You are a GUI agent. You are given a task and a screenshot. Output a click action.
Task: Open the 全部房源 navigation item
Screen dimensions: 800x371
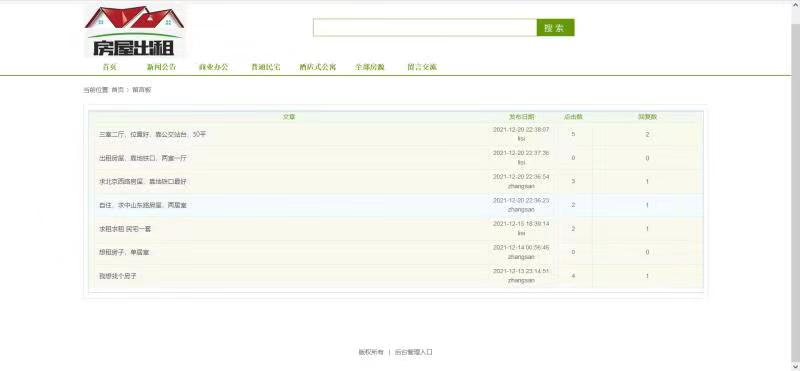pyautogui.click(x=369, y=67)
